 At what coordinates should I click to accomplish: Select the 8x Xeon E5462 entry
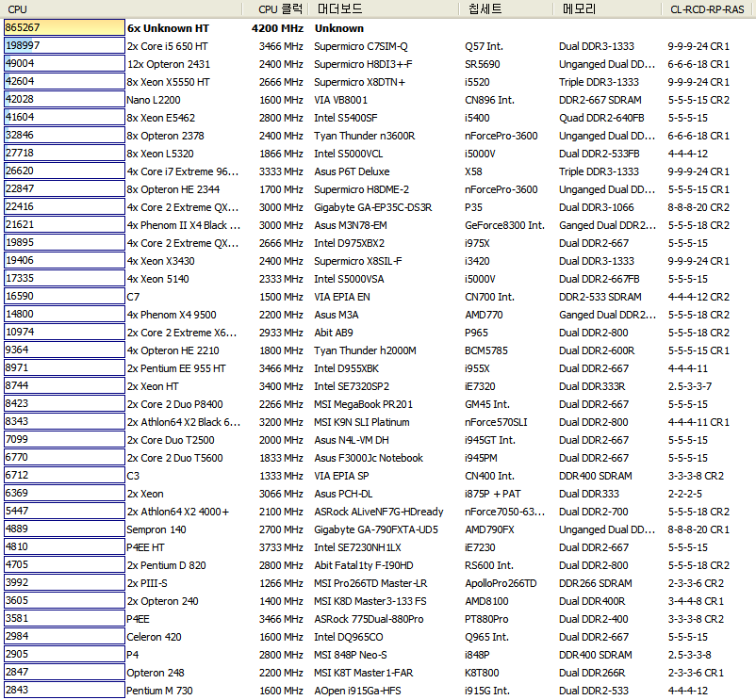pos(161,118)
